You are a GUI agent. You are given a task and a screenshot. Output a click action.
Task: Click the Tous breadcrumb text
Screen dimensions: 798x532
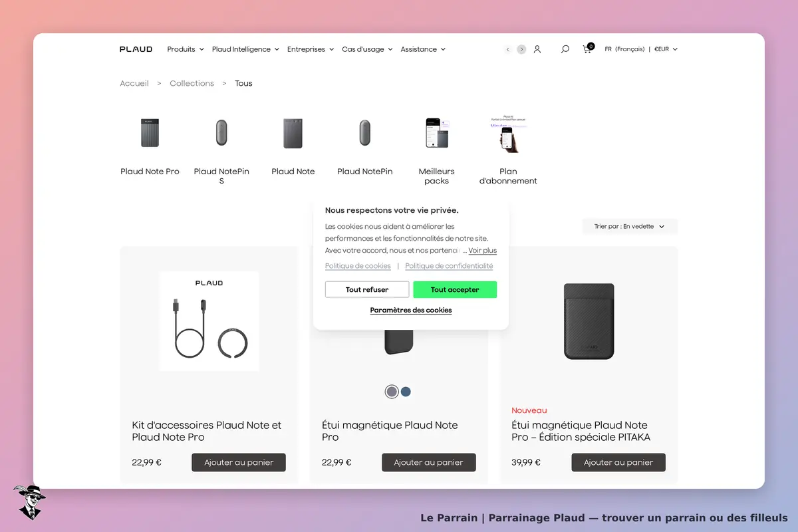(x=243, y=83)
